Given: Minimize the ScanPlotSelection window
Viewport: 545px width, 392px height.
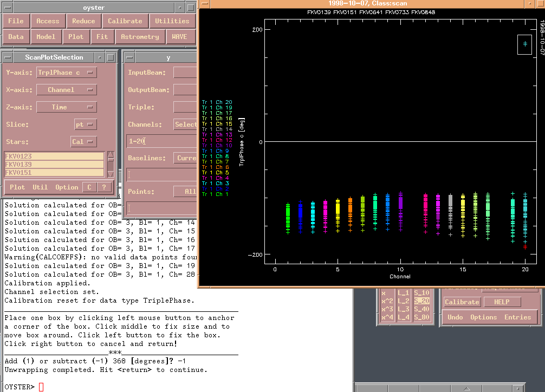Looking at the screenshot, I should tap(100, 57).
